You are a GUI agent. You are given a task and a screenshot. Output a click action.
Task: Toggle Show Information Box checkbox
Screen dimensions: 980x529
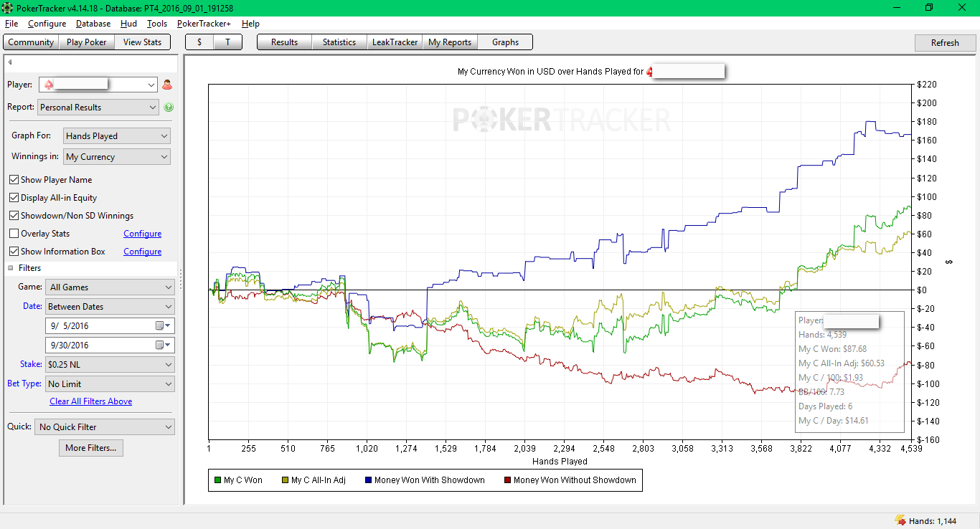click(x=14, y=252)
